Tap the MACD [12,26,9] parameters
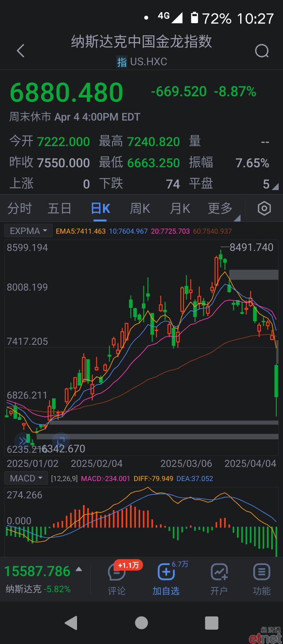The height and width of the screenshot is (644, 283). 64,479
